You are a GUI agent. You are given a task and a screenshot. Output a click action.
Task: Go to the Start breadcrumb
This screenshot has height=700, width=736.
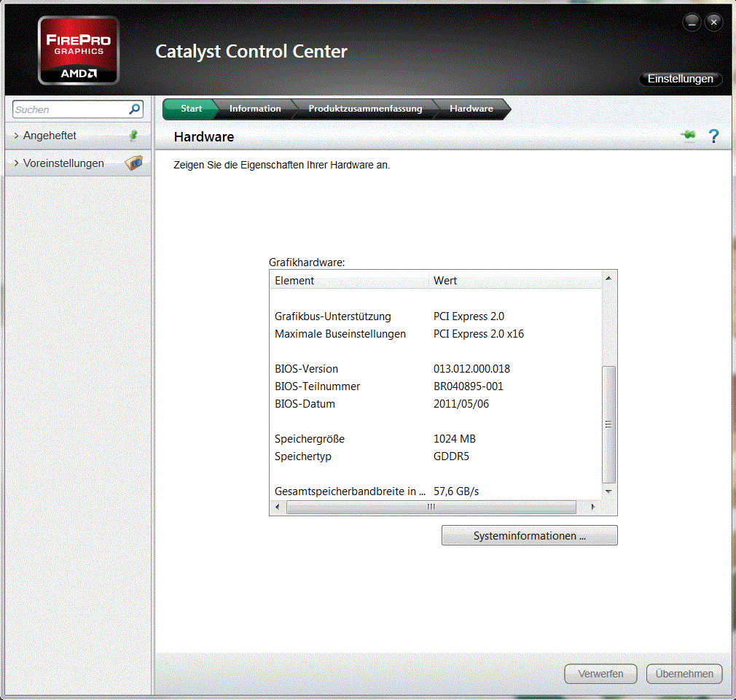(x=191, y=109)
